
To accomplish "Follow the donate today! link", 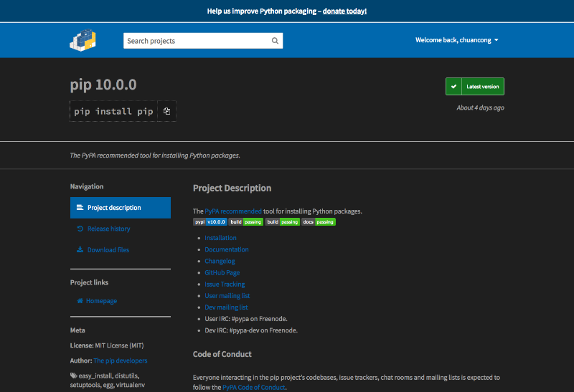I will point(344,11).
